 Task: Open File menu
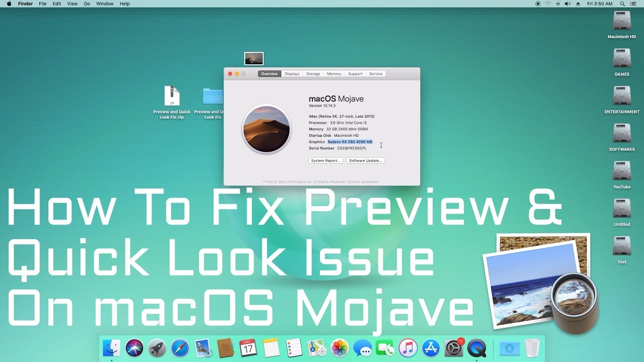[43, 4]
